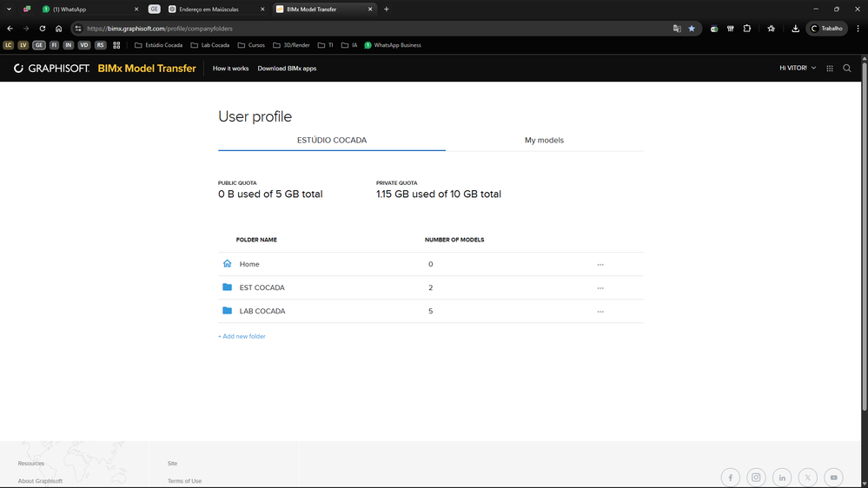Click the LAB COCADA folder icon

pyautogui.click(x=227, y=310)
